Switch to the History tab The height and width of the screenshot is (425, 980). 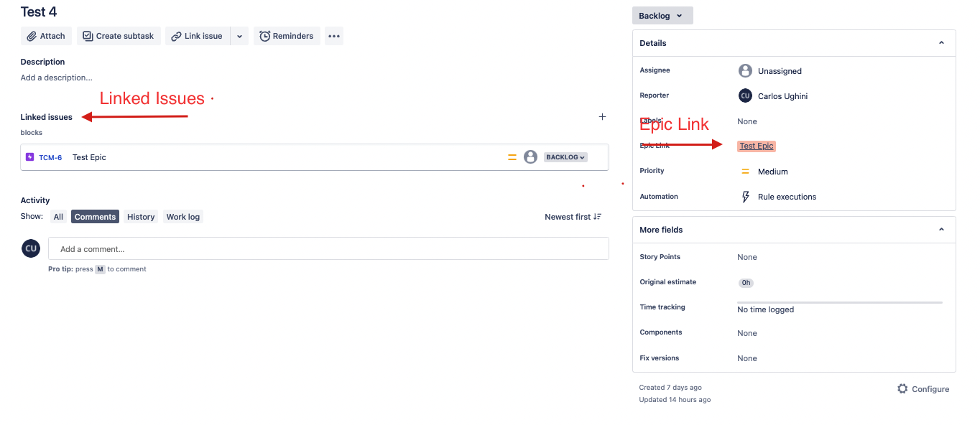click(141, 216)
